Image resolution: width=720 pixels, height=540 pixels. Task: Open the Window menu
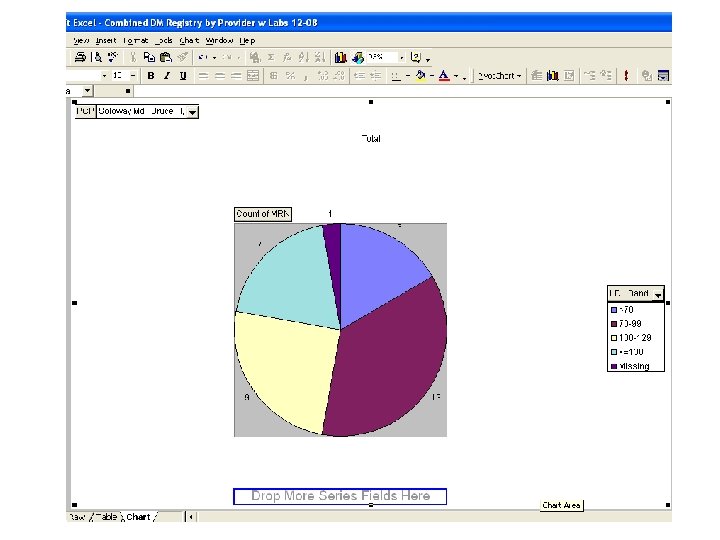[x=219, y=40]
